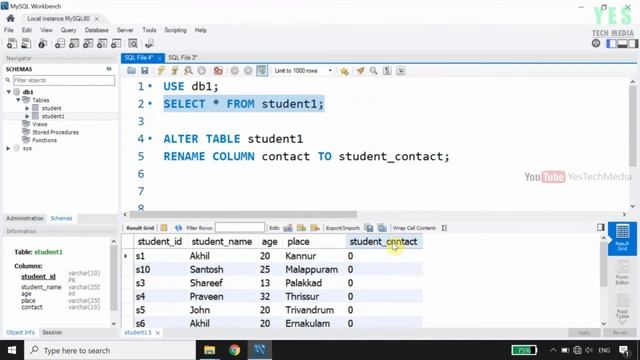Collapse the db1 schema node

click(9, 92)
